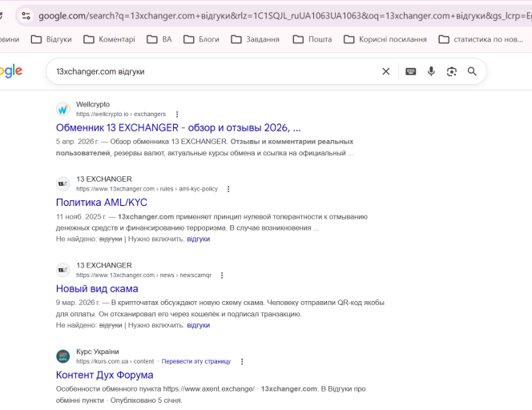Click the 13xchanger.com news newscamqr URL text
The width and height of the screenshot is (532, 410).
click(144, 275)
